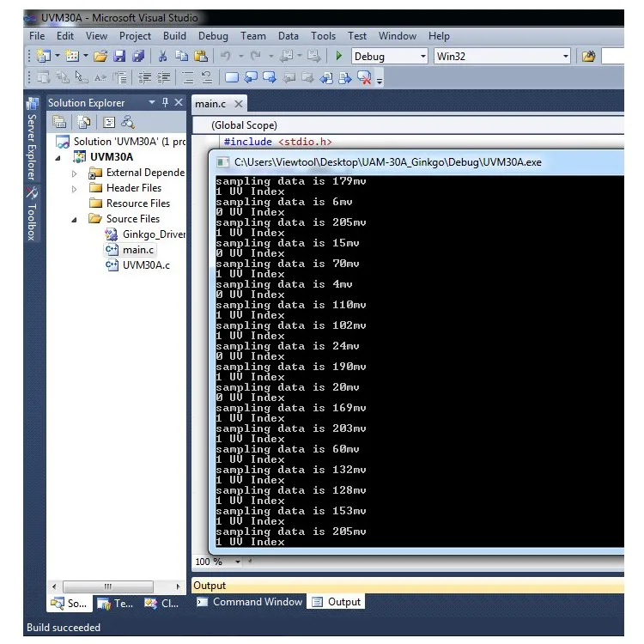This screenshot has width=644, height=644.
Task: Click the Navigate Forward icon
Action: coord(314,56)
